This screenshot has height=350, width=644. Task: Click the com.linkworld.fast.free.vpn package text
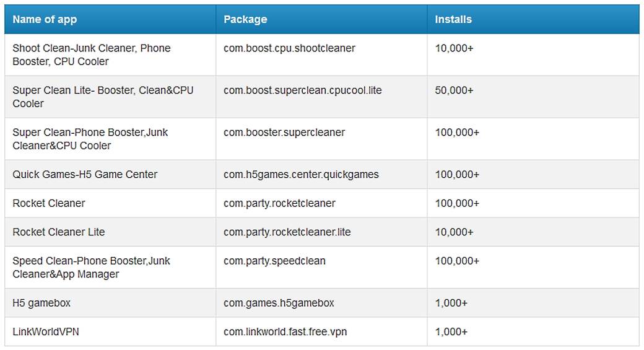click(285, 332)
